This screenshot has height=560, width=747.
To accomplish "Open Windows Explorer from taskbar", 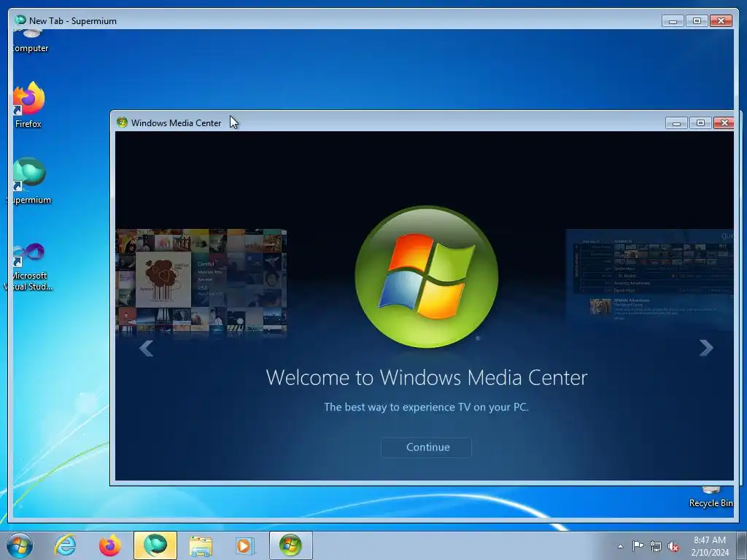I will pos(201,545).
